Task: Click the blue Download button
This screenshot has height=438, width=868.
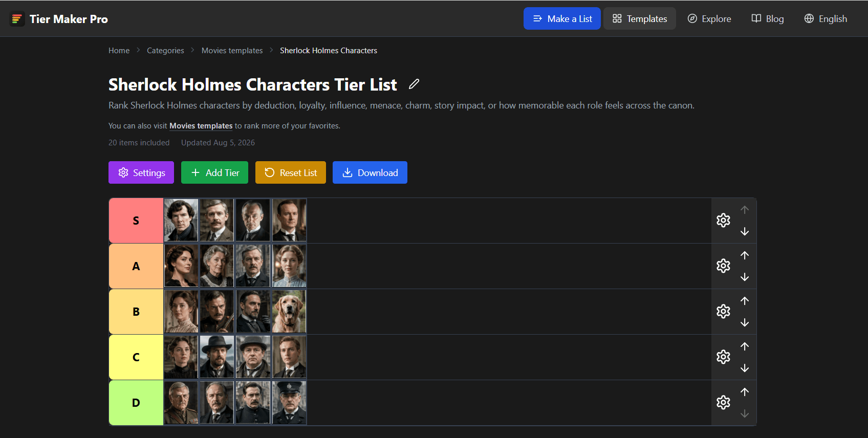Action: pos(370,172)
